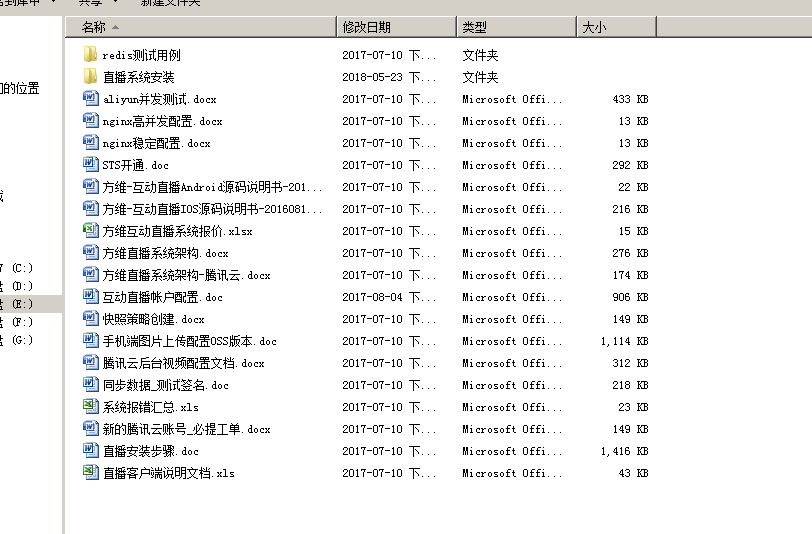Click the file name 方维直播系统架构.docx
Viewport: 812px width, 534px height.
(165, 253)
